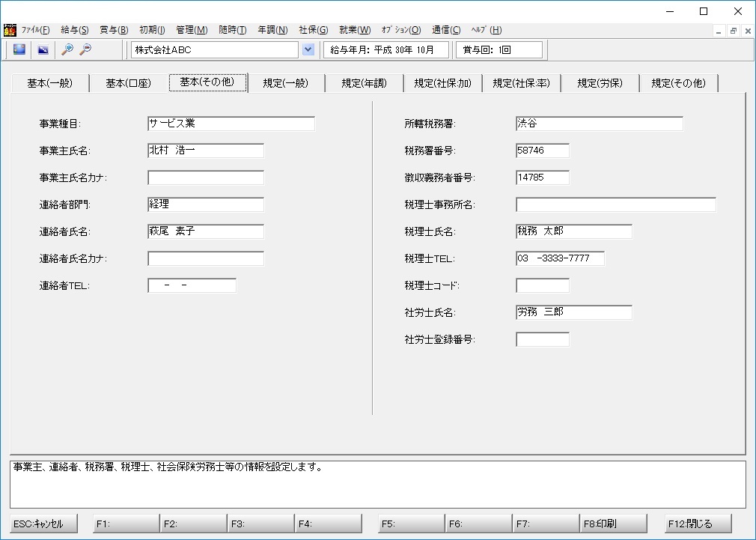This screenshot has height=540, width=756.
Task: Switch to the 基本(口座) tab
Action: pyautogui.click(x=128, y=83)
